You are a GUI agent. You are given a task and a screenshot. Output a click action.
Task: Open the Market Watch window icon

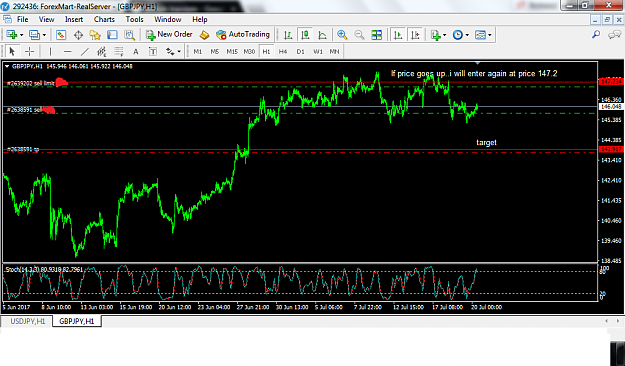(61, 35)
